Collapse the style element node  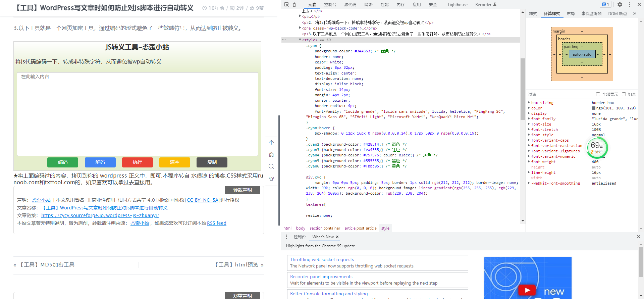pos(300,40)
